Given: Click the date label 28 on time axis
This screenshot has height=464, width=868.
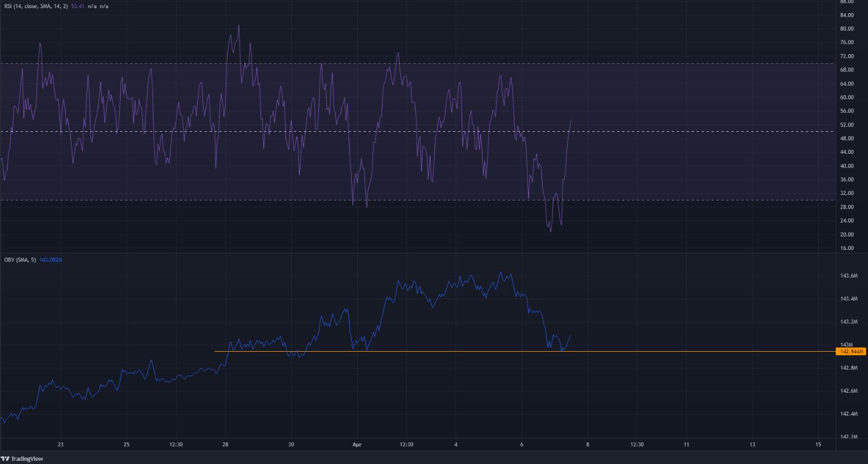Looking at the screenshot, I should (225, 445).
